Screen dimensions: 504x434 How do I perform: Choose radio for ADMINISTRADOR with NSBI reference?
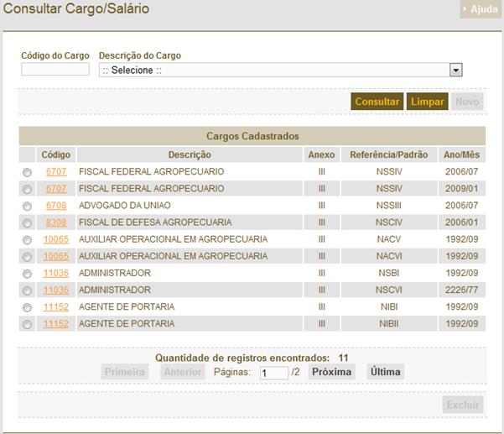(27, 274)
